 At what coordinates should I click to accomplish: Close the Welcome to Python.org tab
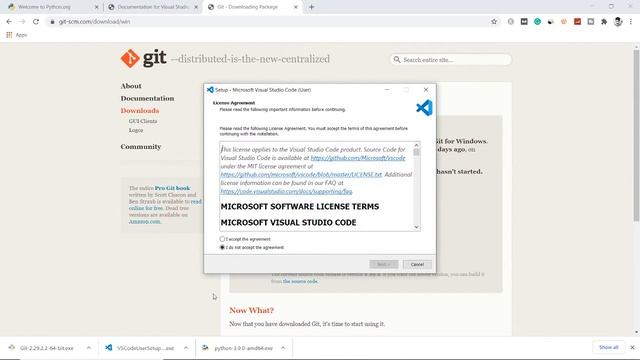pos(96,7)
